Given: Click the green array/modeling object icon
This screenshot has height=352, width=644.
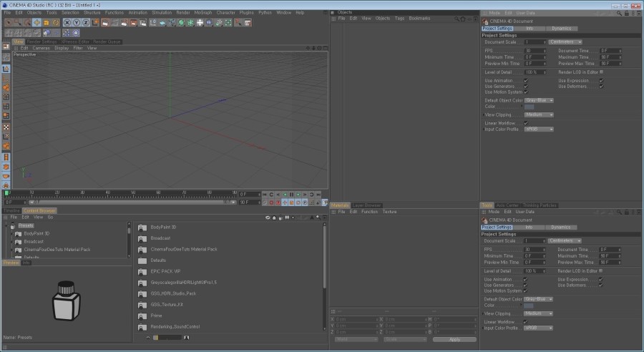Looking at the screenshot, I should (x=190, y=23).
